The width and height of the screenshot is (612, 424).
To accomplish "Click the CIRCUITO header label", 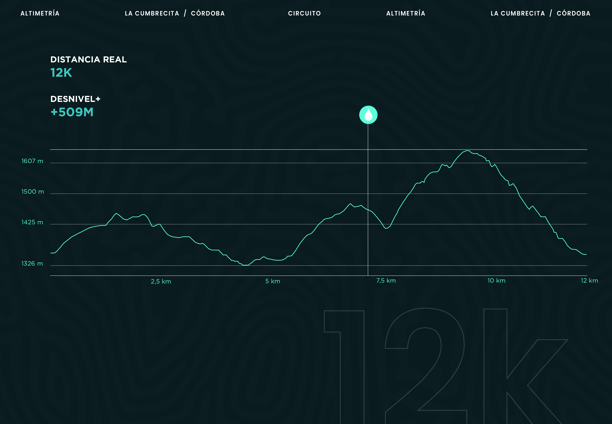I will coord(304,13).
